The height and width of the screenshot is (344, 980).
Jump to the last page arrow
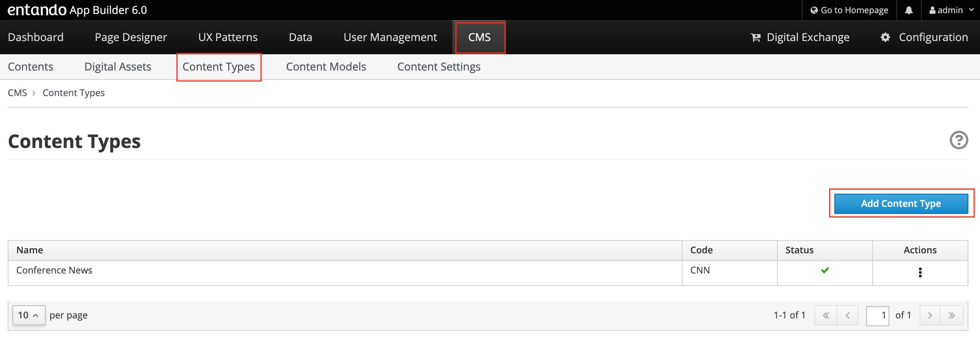tap(952, 315)
